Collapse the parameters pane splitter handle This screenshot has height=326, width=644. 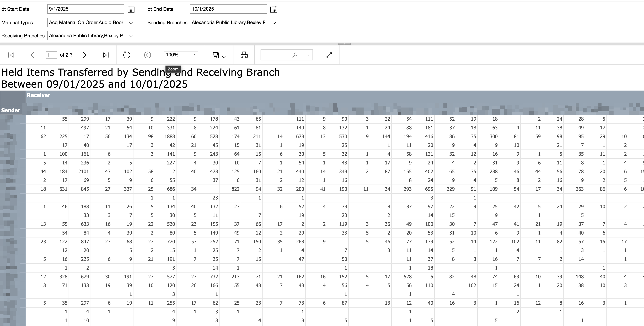pyautogui.click(x=344, y=44)
